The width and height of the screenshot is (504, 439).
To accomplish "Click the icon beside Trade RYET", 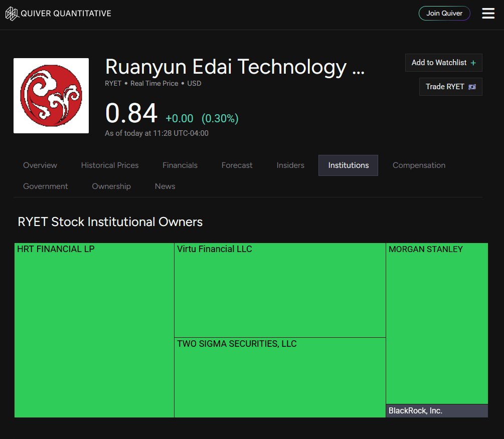I will coord(472,87).
